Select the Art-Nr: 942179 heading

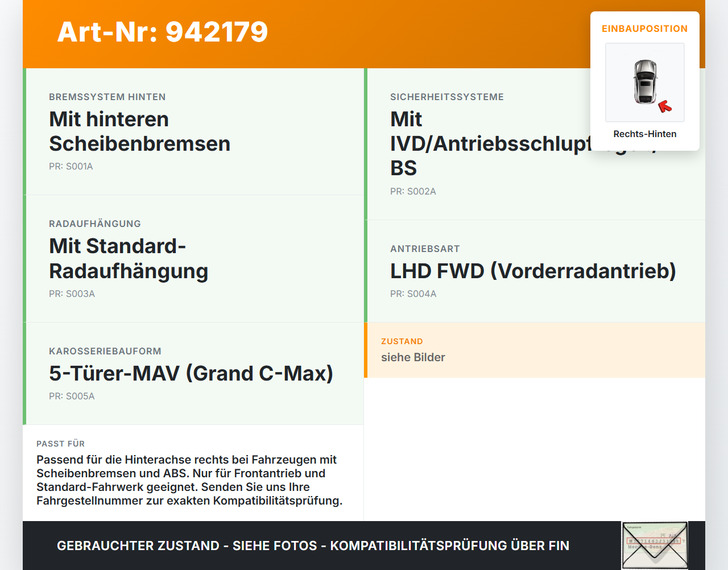pos(163,32)
